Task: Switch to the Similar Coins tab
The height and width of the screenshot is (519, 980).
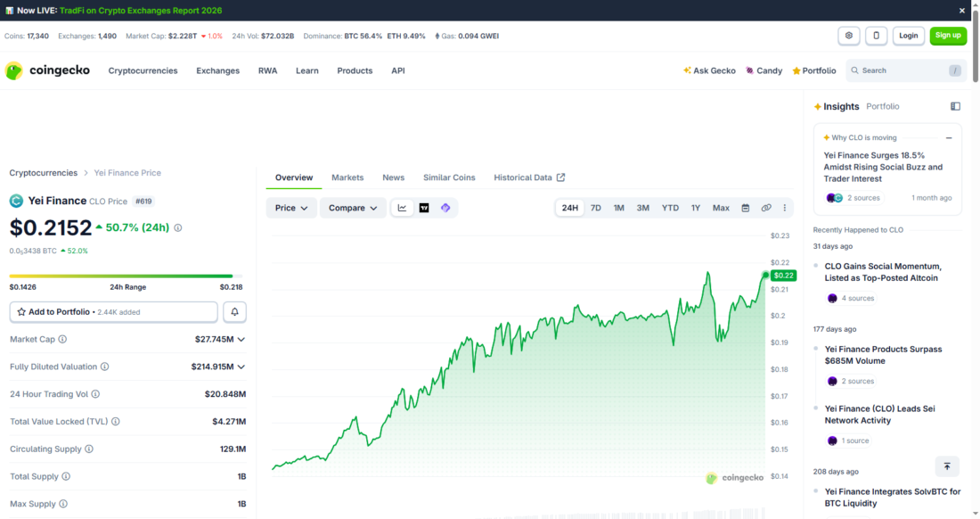Action: click(x=449, y=177)
